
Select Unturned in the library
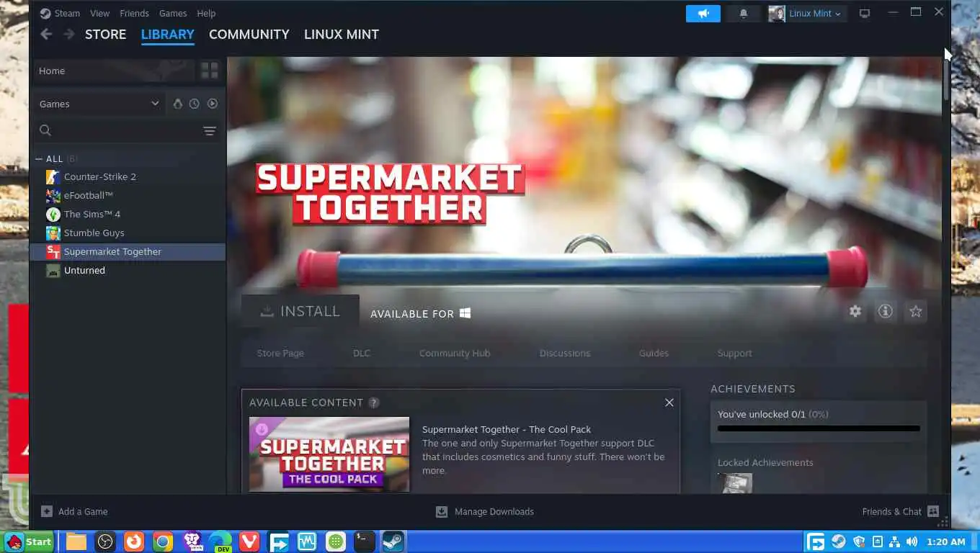(128, 270)
